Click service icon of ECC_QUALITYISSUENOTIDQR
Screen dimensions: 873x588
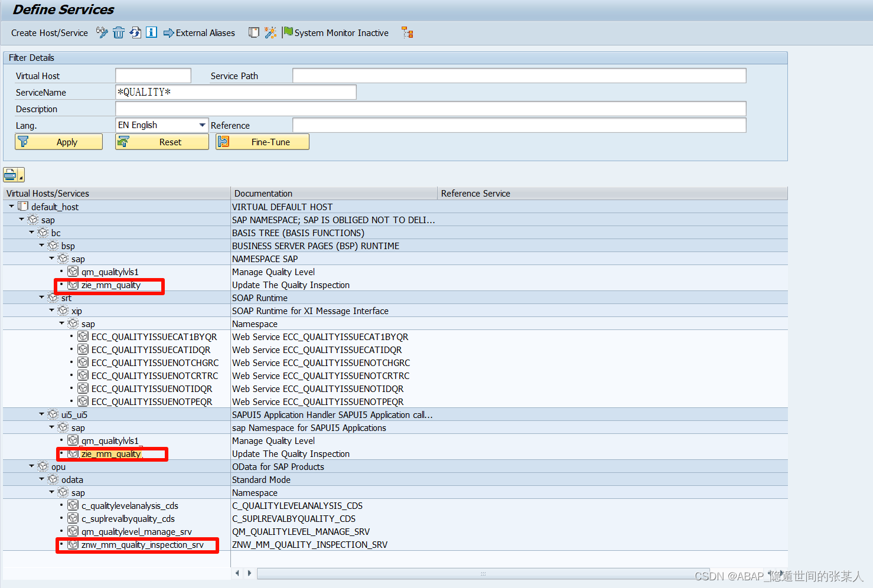click(83, 388)
